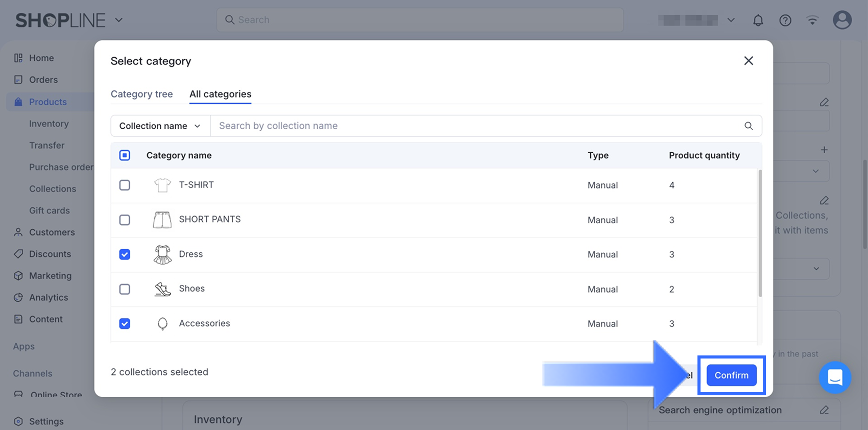
Task: Type in Search by collection name field
Action: (475, 126)
